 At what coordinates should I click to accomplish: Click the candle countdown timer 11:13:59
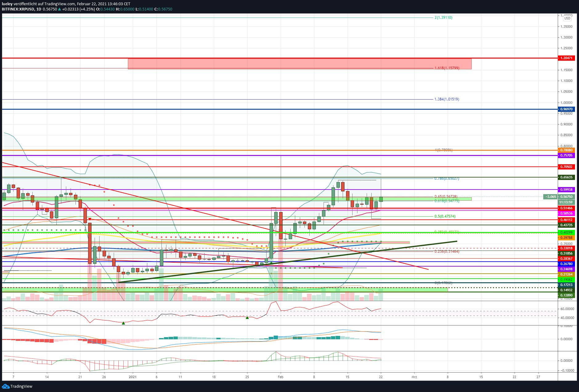566,202
